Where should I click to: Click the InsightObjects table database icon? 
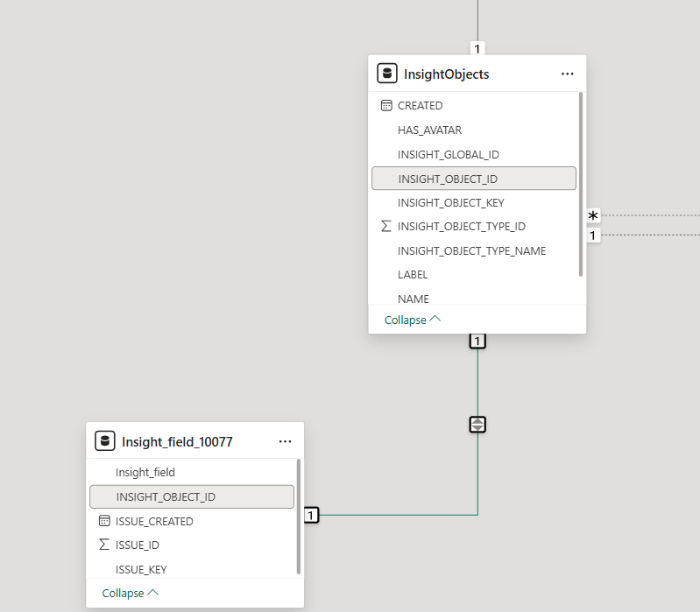tap(386, 74)
